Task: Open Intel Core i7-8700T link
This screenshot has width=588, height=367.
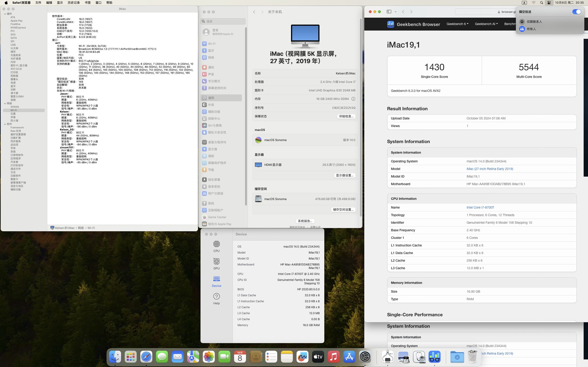Action: pos(480,207)
